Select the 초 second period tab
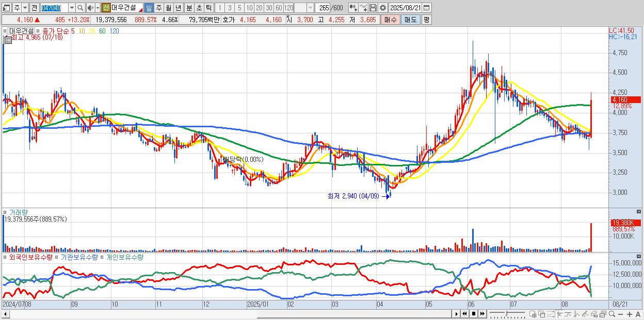 pyautogui.click(x=199, y=8)
